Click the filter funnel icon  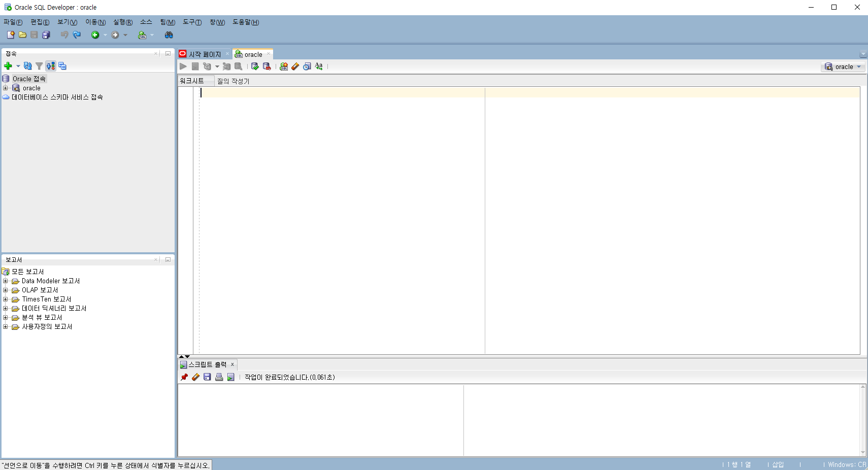tap(39, 66)
